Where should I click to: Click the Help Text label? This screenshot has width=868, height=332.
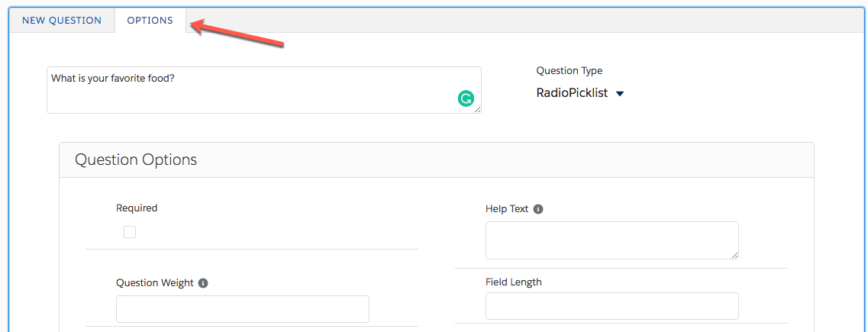pos(507,209)
